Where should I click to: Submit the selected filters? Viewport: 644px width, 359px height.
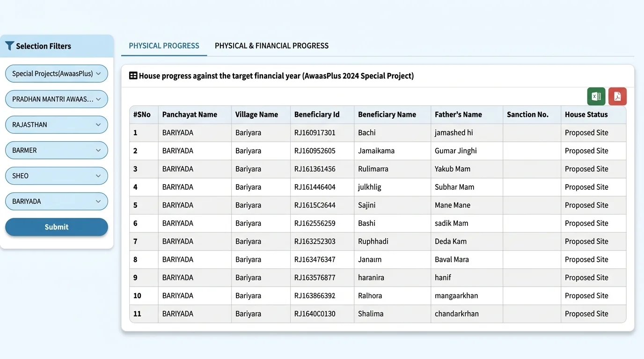point(57,227)
